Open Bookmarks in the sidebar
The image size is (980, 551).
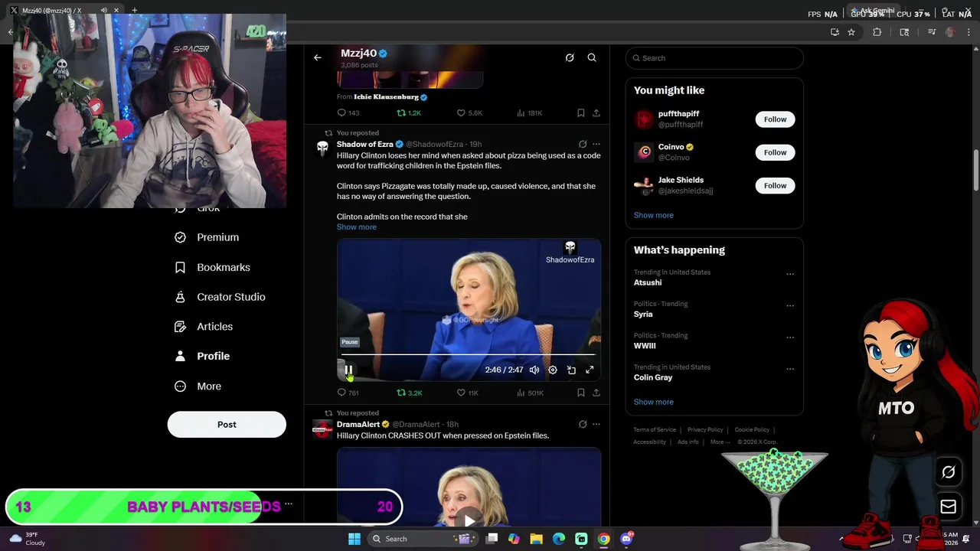coord(212,267)
